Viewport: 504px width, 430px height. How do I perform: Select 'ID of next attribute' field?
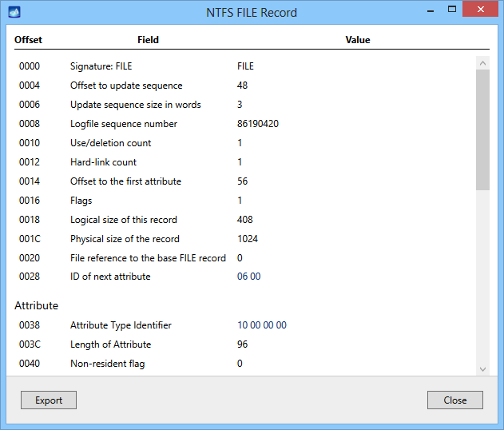110,277
